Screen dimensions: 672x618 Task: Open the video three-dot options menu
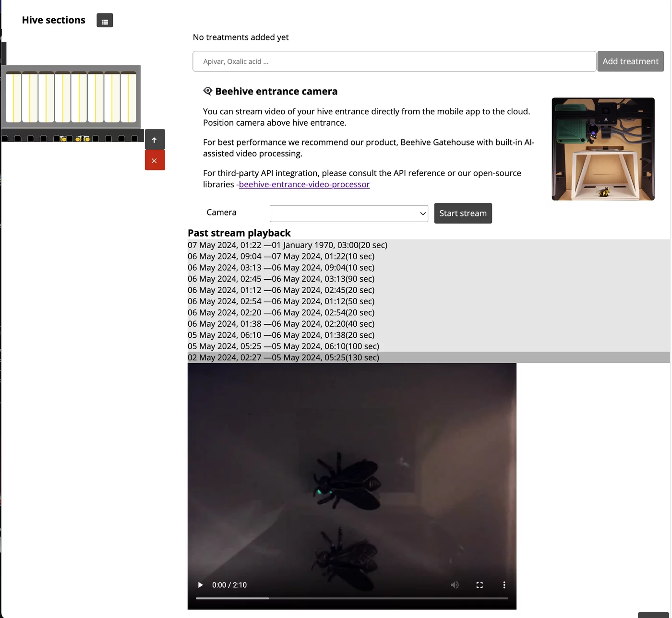(x=504, y=585)
